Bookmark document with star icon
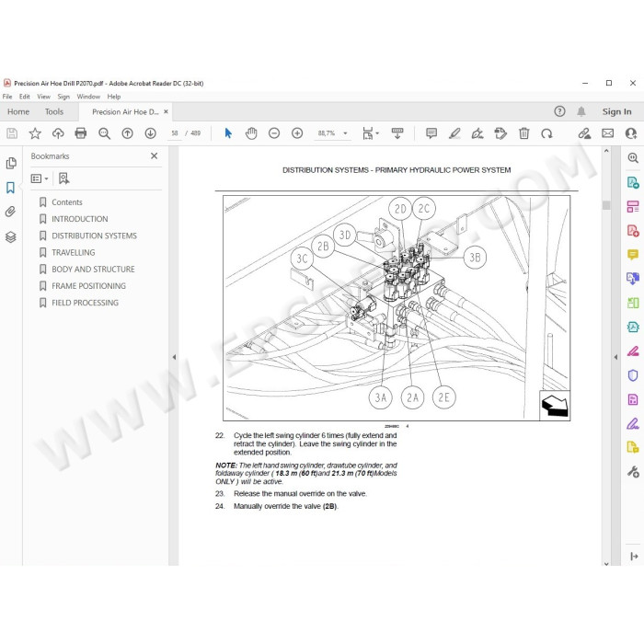Image resolution: width=644 pixels, height=644 pixels. [35, 133]
